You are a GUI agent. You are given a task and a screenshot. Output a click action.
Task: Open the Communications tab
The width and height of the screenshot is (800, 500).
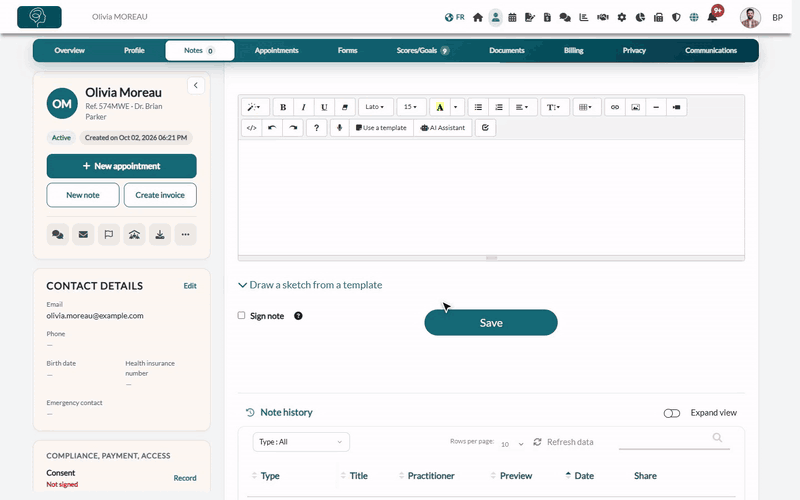711,51
